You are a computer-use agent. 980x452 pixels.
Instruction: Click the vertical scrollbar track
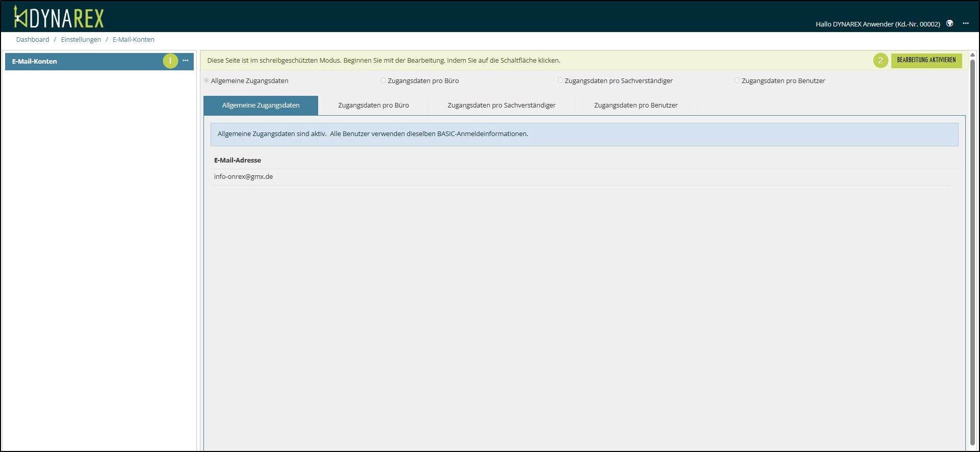[x=972, y=255]
